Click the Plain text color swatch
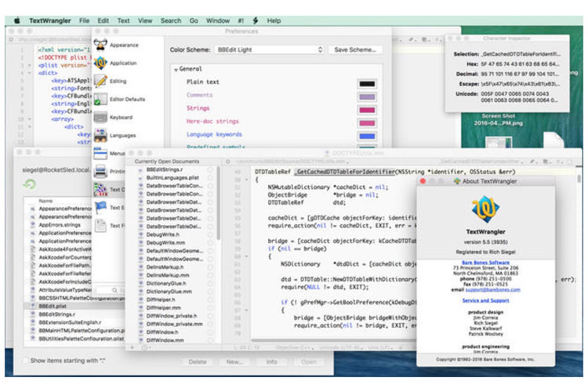 click(x=367, y=84)
